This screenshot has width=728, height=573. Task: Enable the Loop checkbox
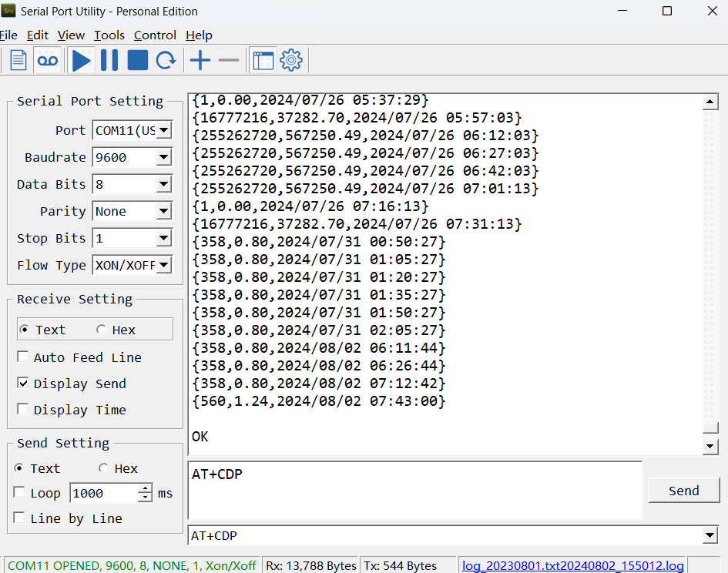(19, 492)
